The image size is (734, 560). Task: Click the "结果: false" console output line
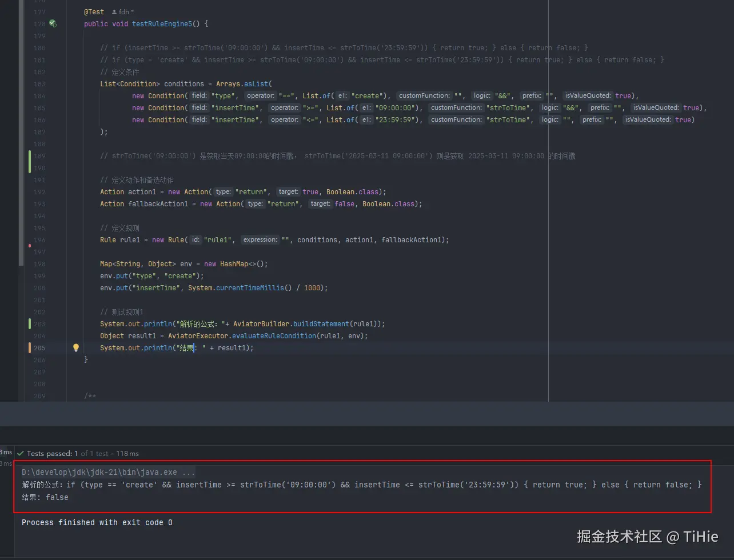coord(45,497)
